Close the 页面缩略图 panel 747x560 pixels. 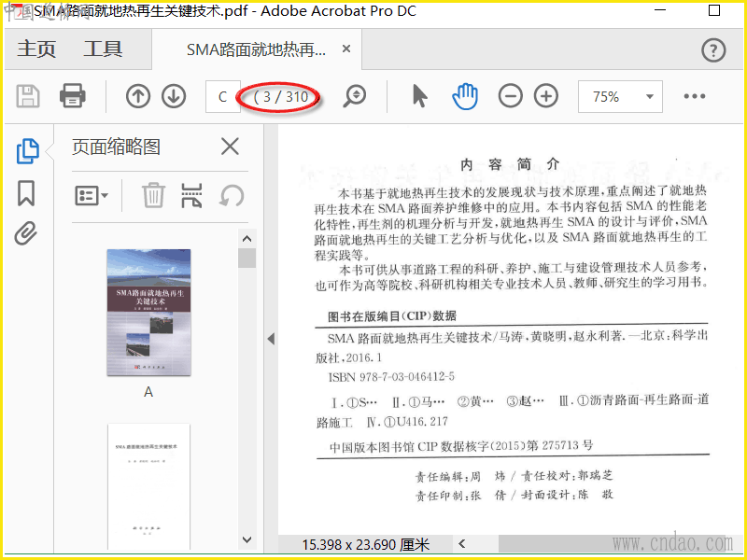point(230,147)
